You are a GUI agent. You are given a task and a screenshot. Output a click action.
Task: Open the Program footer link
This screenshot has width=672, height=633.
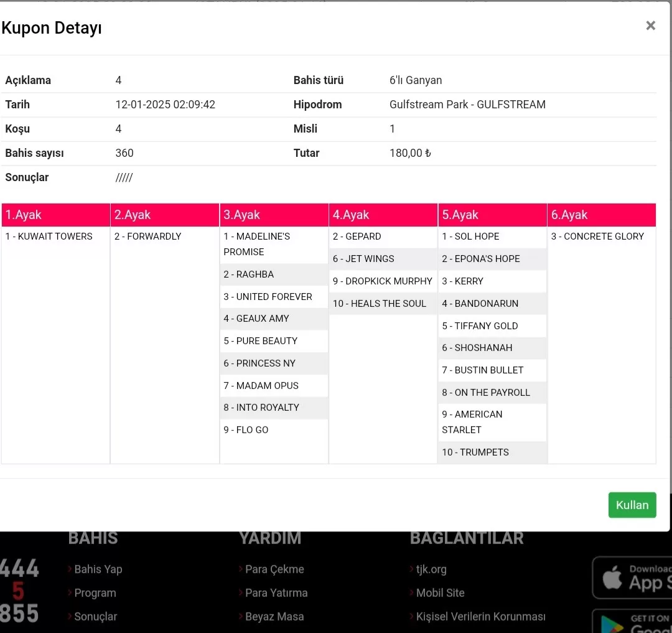[x=95, y=593]
